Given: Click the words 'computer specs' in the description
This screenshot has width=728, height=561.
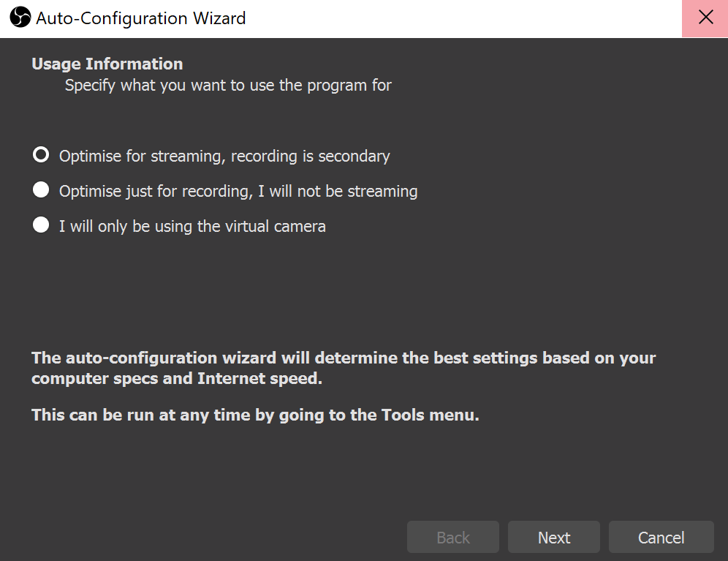Looking at the screenshot, I should (95, 379).
